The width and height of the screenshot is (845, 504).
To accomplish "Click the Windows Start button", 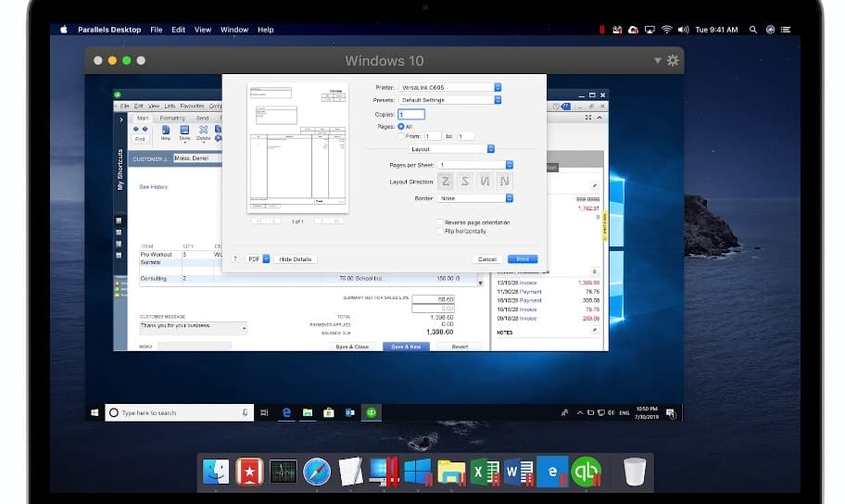I will (x=95, y=413).
